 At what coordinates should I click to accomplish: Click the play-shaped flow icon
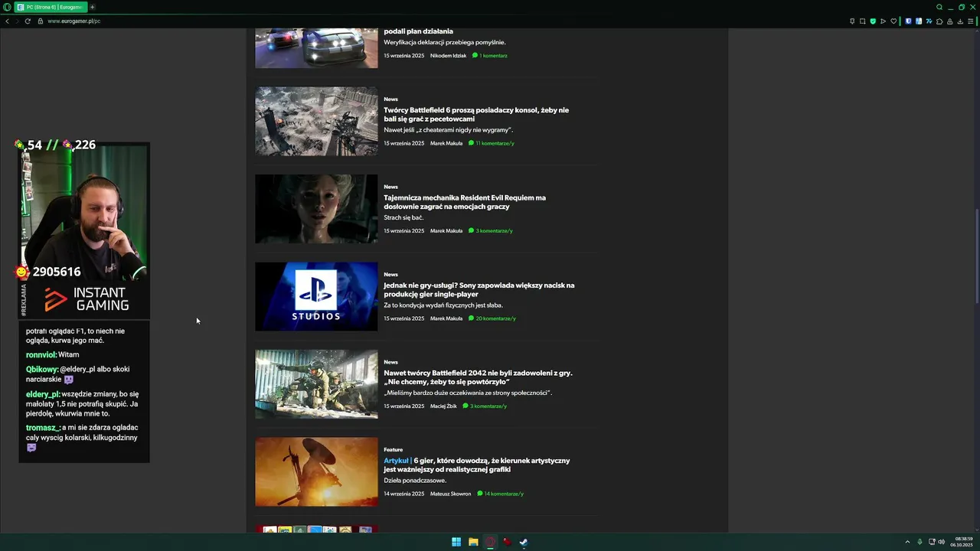point(883,21)
